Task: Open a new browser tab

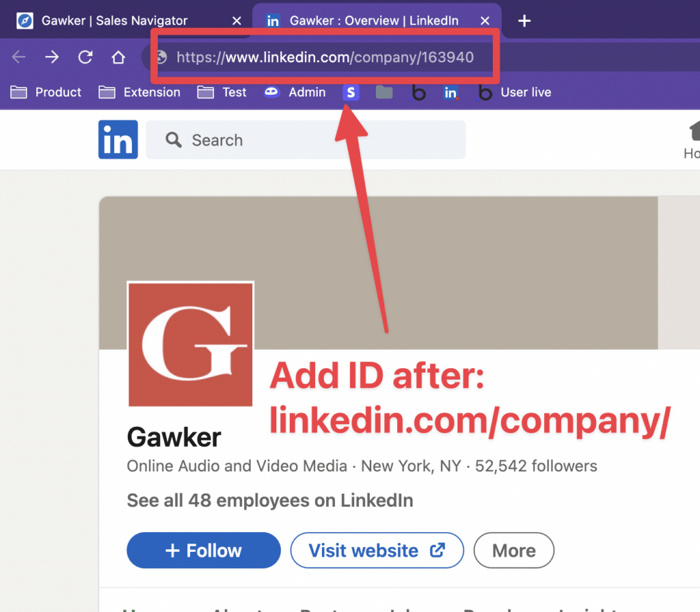Action: (x=524, y=20)
